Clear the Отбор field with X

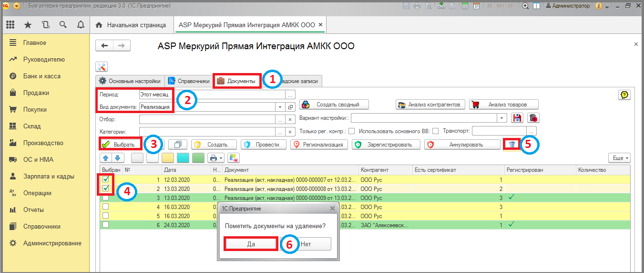coord(291,119)
